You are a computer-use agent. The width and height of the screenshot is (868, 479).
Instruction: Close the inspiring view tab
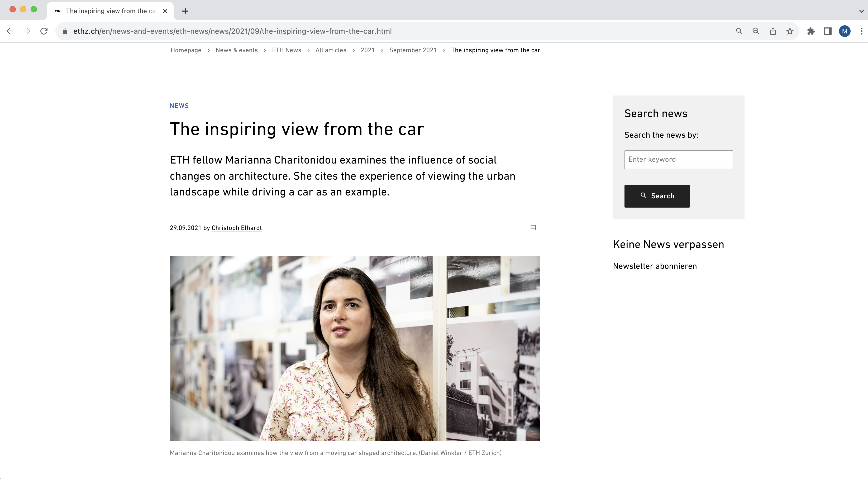point(165,11)
